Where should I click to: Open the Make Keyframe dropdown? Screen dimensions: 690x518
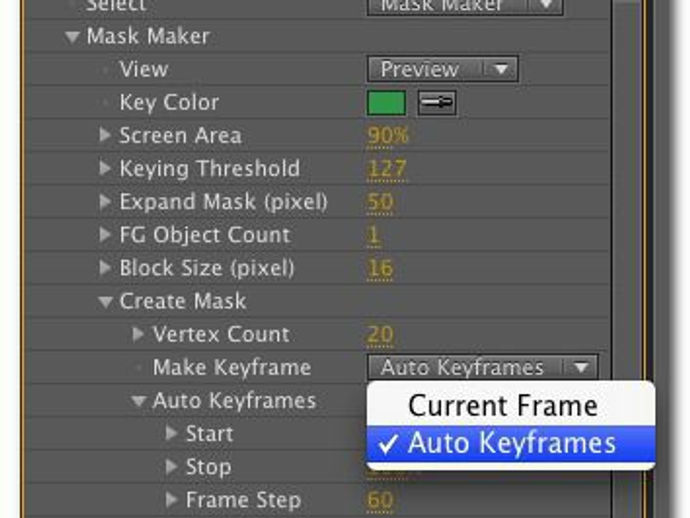[482, 368]
